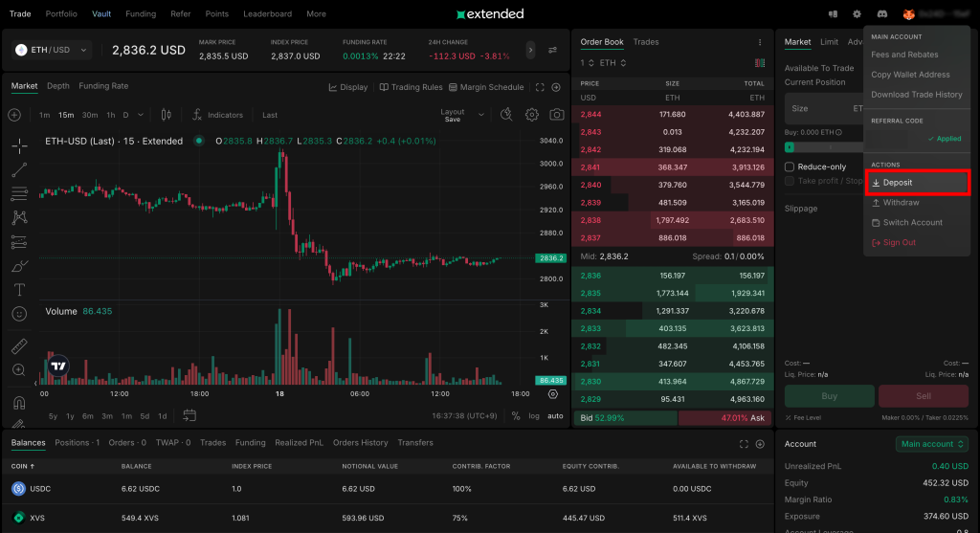Toggle auto scale on chart
The height and width of the screenshot is (533, 980).
555,416
